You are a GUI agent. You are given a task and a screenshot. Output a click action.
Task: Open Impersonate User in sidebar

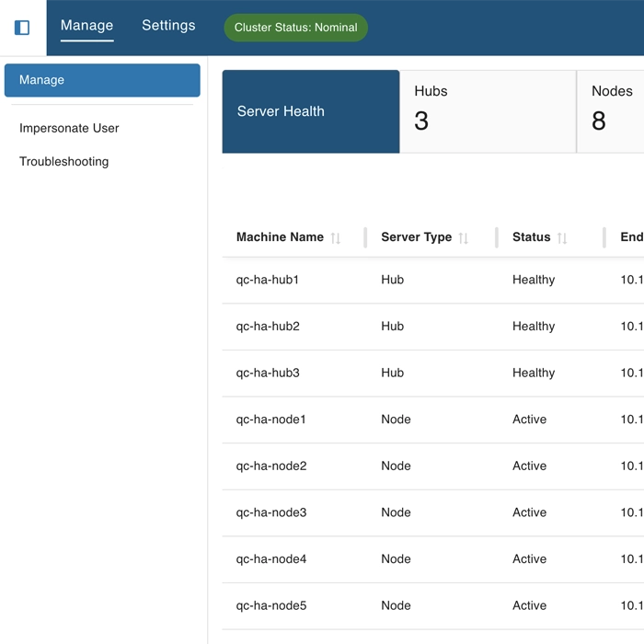point(69,128)
